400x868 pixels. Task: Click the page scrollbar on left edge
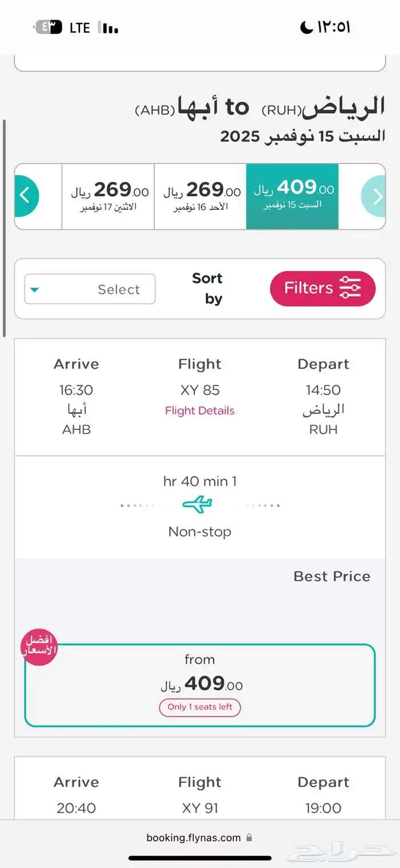click(x=4, y=229)
